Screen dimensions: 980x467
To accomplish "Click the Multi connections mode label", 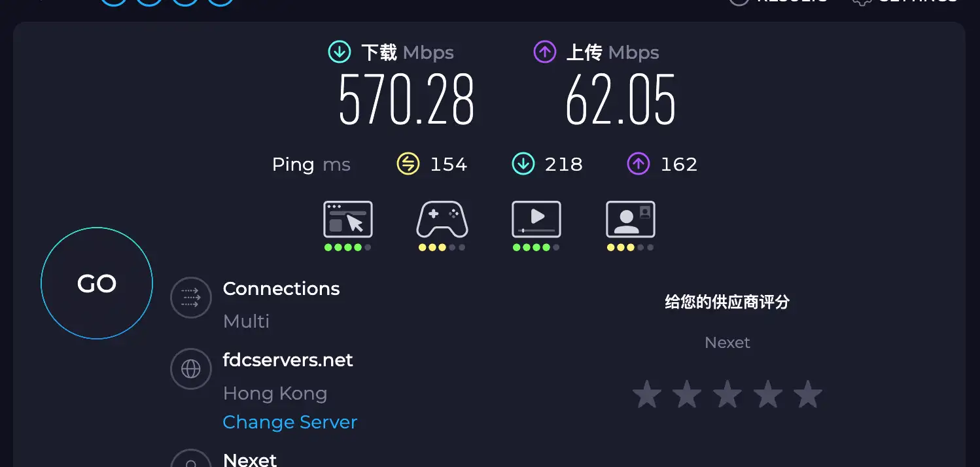I will (245, 321).
